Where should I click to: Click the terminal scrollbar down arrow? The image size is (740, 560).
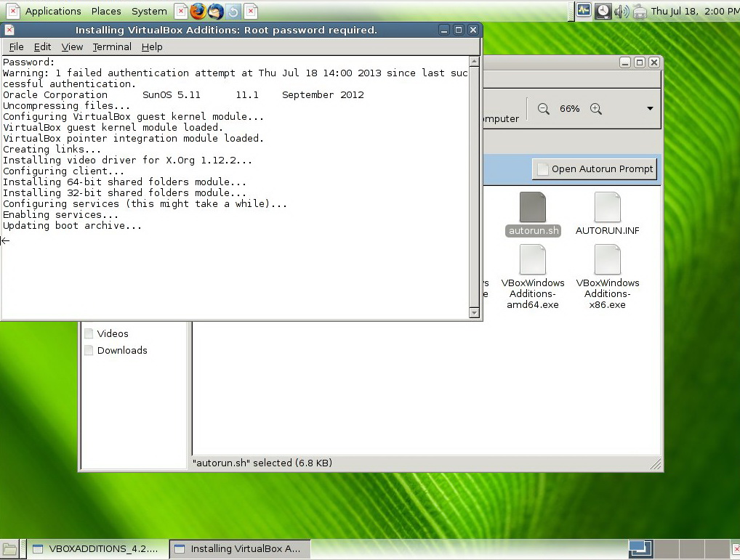474,312
